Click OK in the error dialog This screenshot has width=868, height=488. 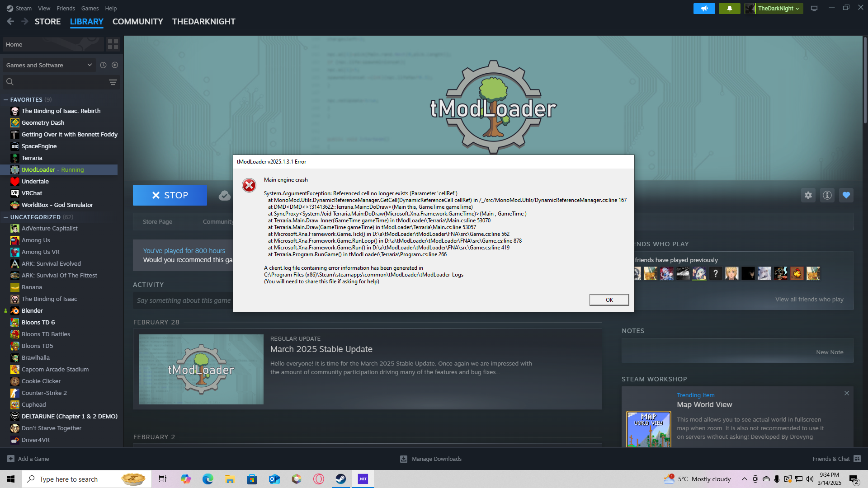[x=609, y=300]
